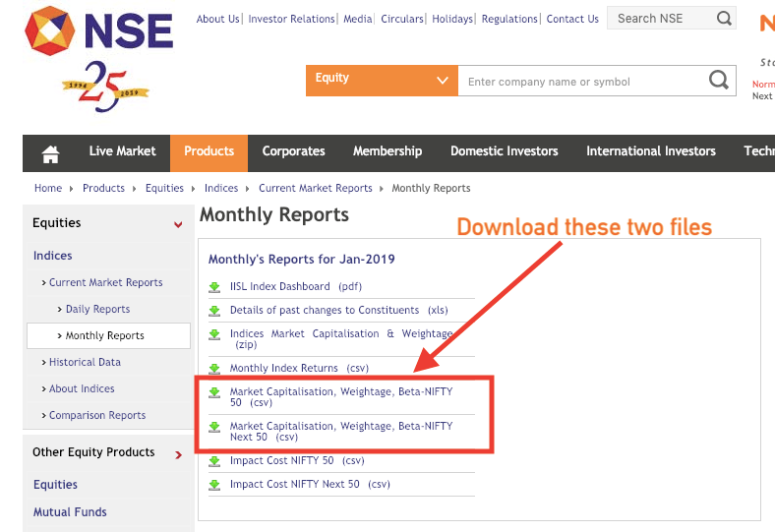The height and width of the screenshot is (532, 775).
Task: Click download icon for past changes to Constituents
Action: pos(214,311)
